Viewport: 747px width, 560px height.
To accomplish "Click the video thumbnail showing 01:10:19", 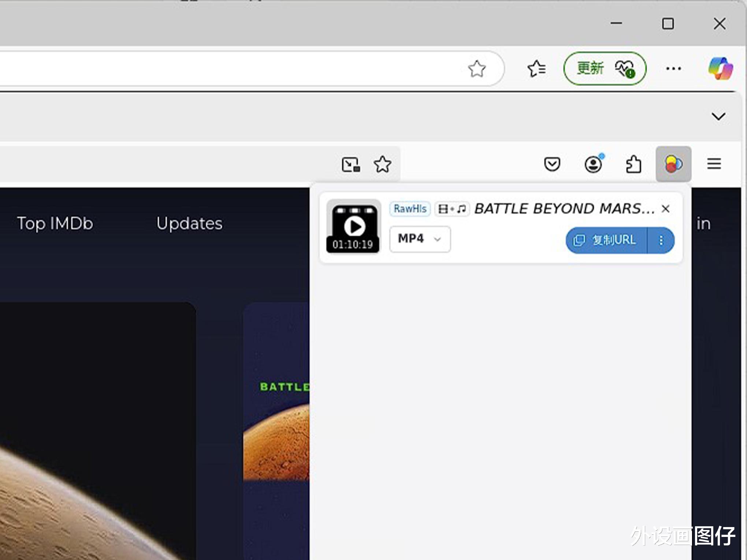I will click(x=353, y=226).
